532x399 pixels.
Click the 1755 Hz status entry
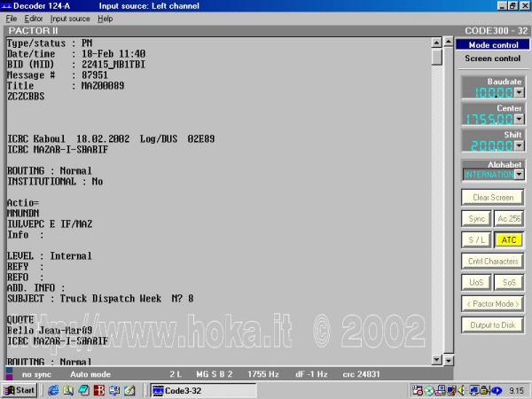[263, 374]
